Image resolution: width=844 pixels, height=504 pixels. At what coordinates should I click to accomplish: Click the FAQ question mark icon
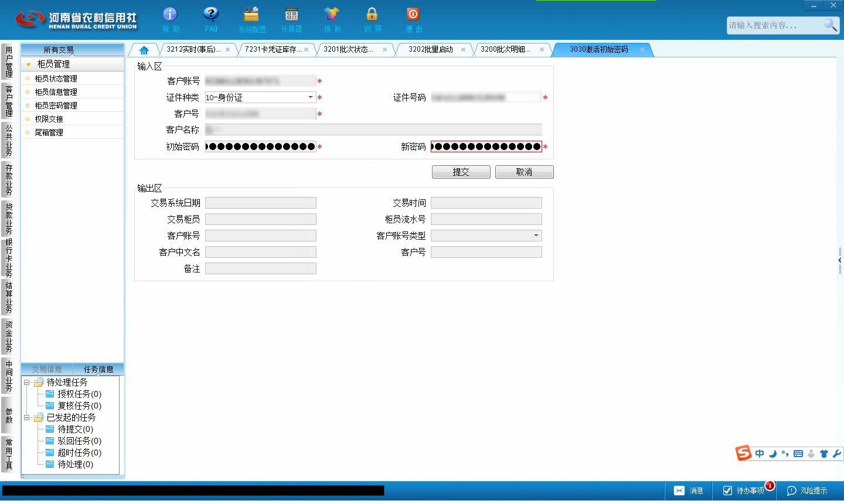[x=211, y=14]
